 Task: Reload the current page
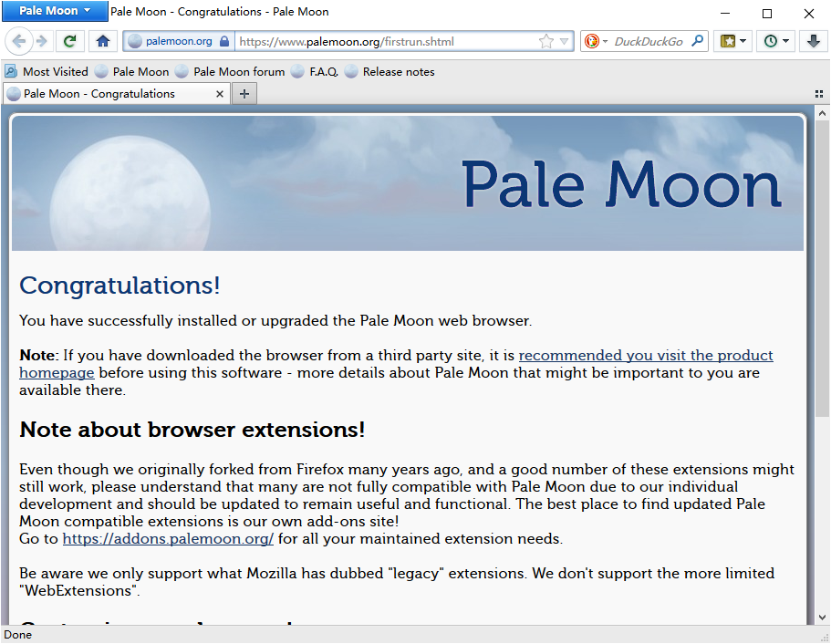tap(69, 40)
